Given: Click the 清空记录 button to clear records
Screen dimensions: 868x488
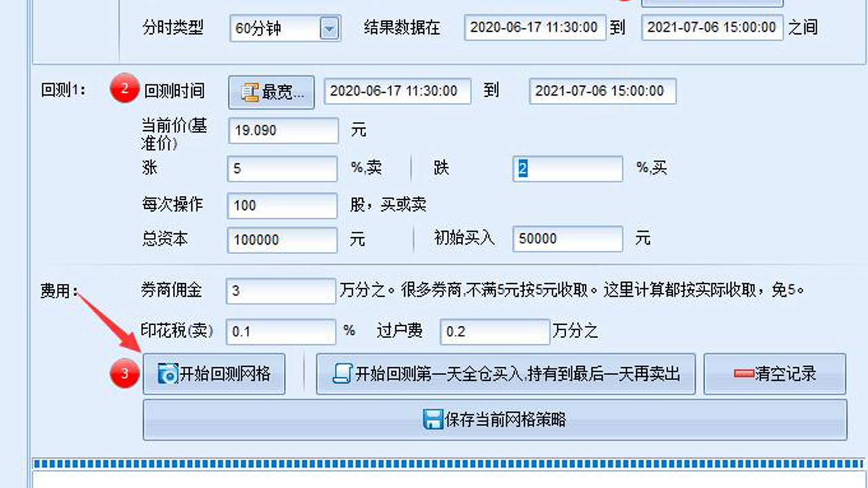Looking at the screenshot, I should pyautogui.click(x=775, y=373).
